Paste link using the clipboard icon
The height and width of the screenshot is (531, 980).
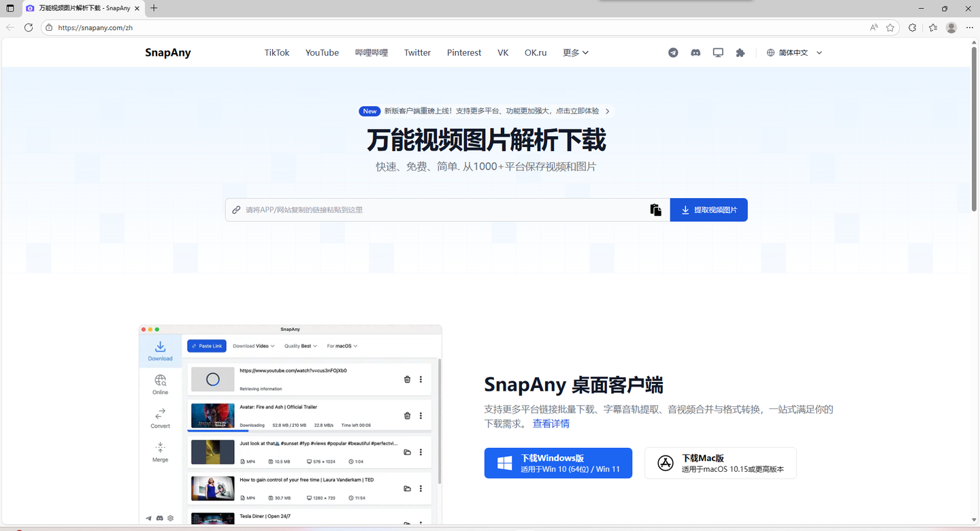(x=655, y=210)
